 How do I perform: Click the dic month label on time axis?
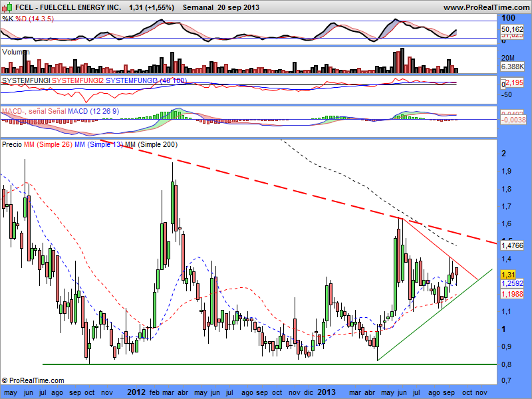309,393
